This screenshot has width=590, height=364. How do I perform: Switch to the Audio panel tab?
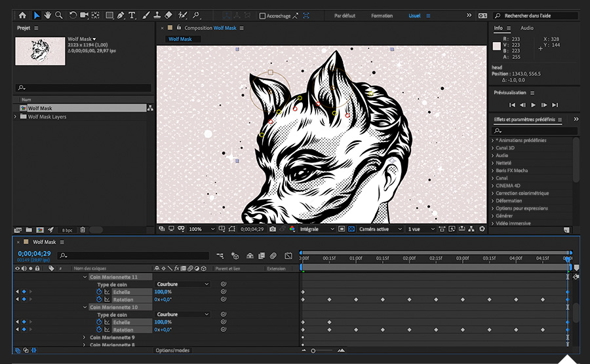pos(526,28)
